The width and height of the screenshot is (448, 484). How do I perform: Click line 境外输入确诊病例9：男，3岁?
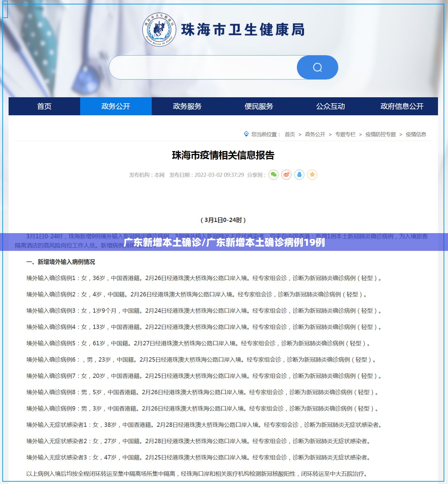(x=203, y=408)
